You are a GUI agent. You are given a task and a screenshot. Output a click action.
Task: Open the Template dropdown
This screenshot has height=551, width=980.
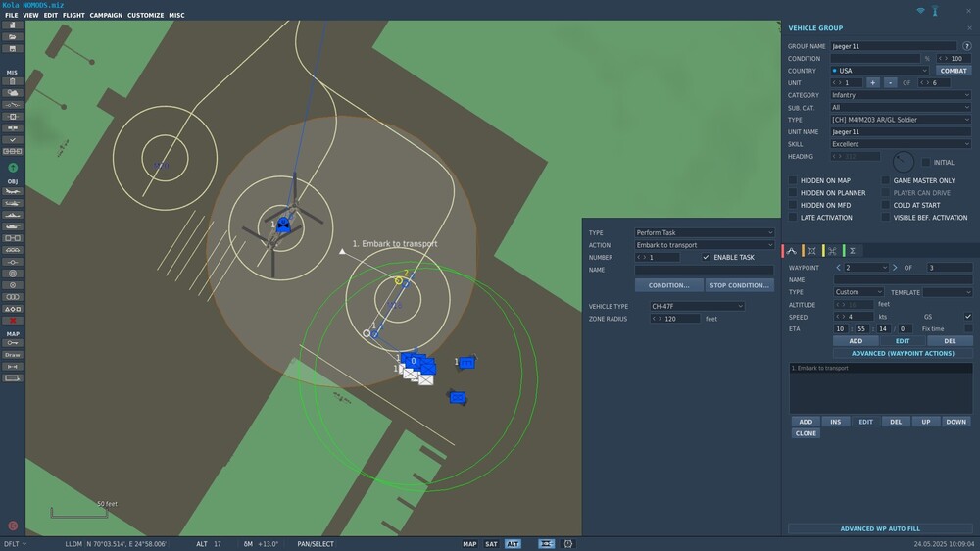[948, 292]
